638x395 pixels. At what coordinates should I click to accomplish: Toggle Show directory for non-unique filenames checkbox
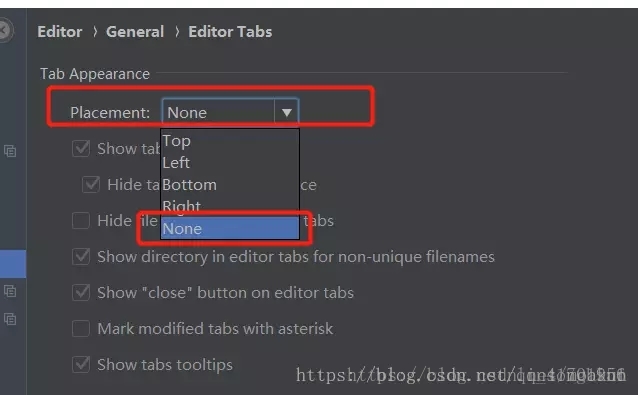(x=81, y=257)
